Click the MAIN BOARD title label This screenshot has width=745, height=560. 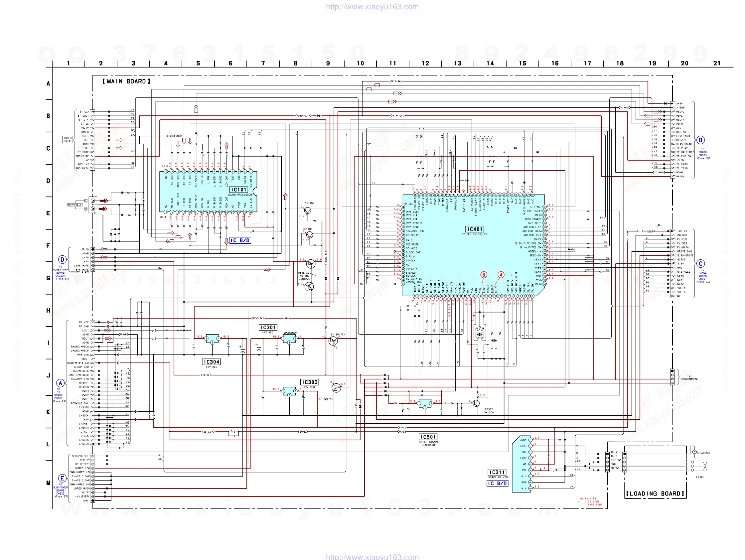point(126,81)
